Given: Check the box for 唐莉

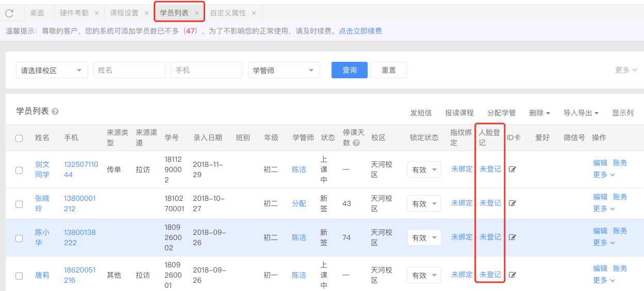Looking at the screenshot, I should point(19,276).
